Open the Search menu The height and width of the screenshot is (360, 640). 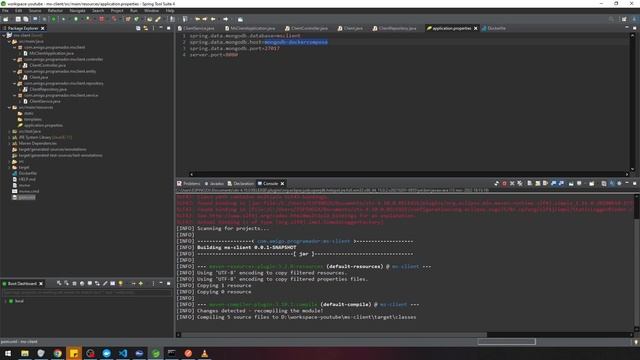(98, 11)
